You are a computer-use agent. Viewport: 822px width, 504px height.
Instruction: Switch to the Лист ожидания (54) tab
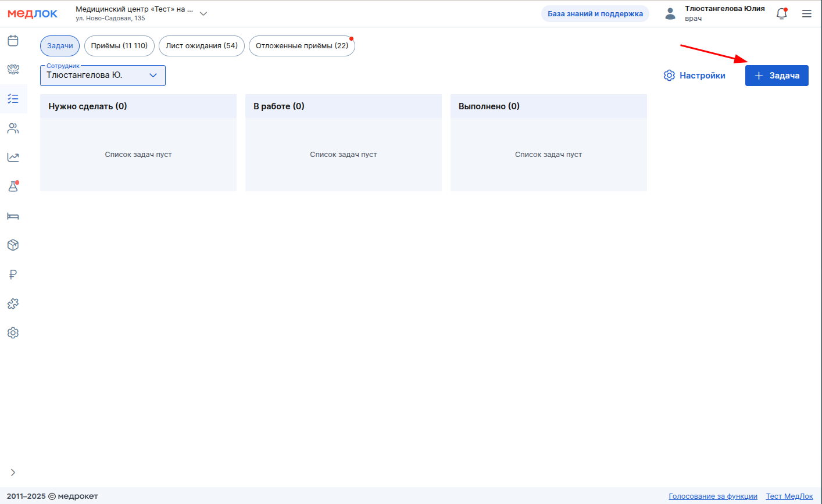[201, 46]
